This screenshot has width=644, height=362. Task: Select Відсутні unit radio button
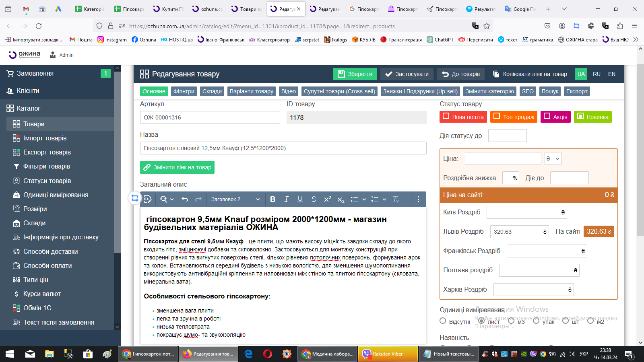click(x=443, y=321)
